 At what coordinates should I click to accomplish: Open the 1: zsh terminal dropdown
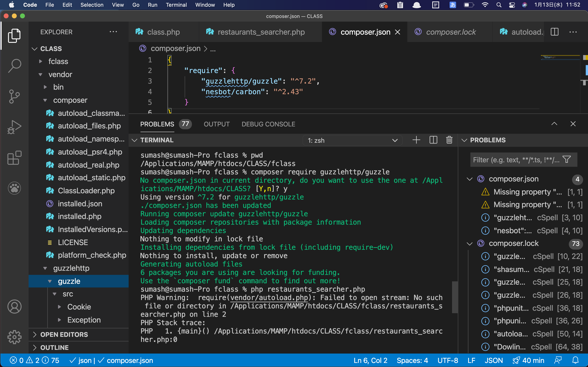352,140
